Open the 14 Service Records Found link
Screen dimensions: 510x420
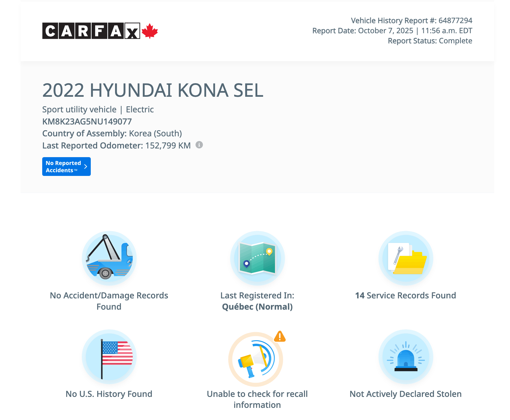(x=405, y=296)
